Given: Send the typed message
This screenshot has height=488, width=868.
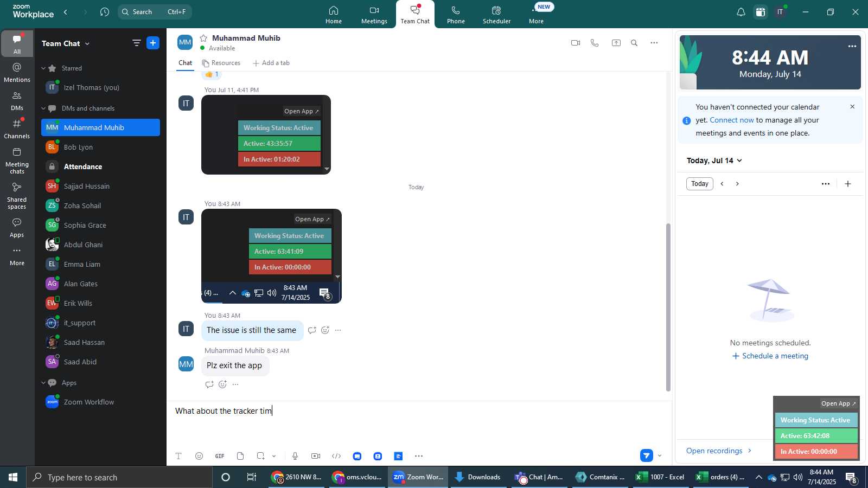Looking at the screenshot, I should (x=646, y=455).
